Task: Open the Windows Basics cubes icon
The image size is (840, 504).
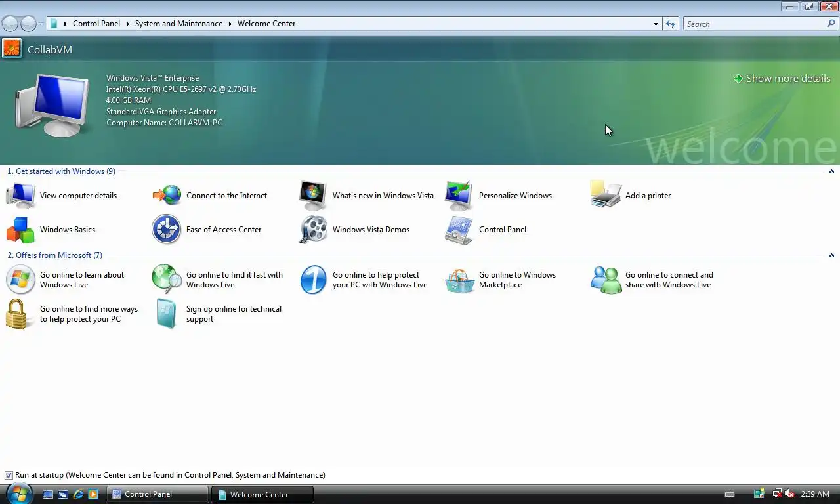Action: pos(20,230)
